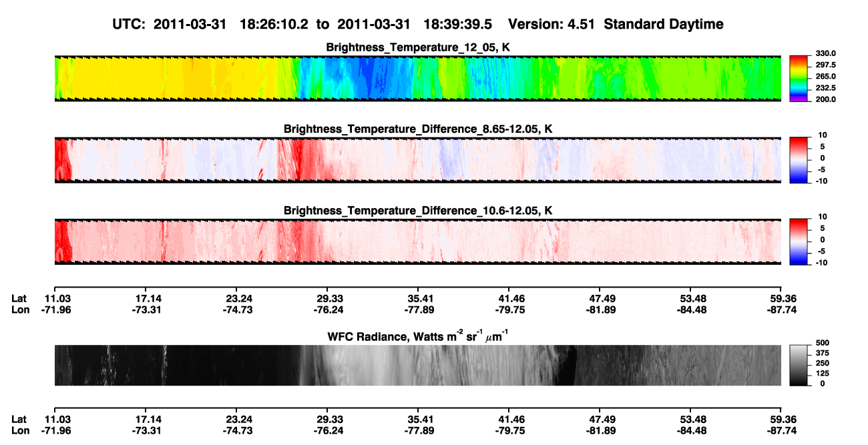Click the UTC time range title
This screenshot has width=868, height=445.
click(418, 25)
